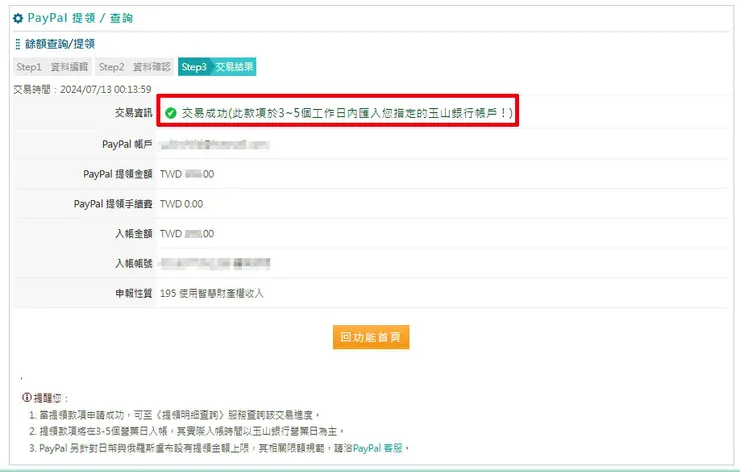Click the dotted icon next to 餘額查詢/提領

[x=18, y=44]
